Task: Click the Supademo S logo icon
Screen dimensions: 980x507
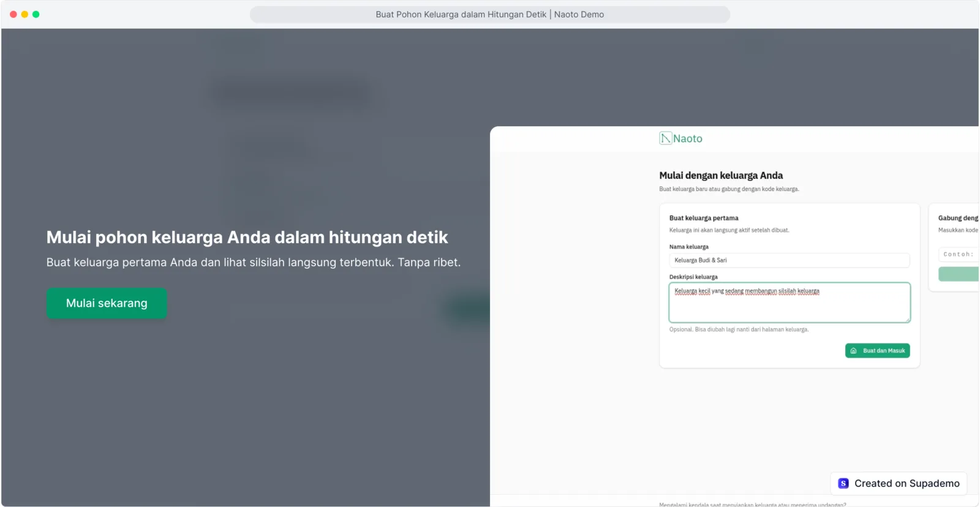Action: point(843,483)
